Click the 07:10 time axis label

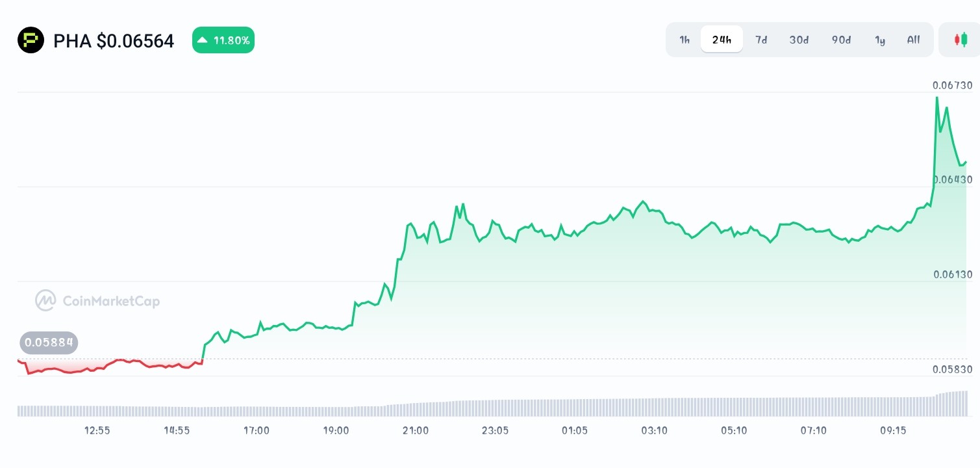pyautogui.click(x=813, y=430)
